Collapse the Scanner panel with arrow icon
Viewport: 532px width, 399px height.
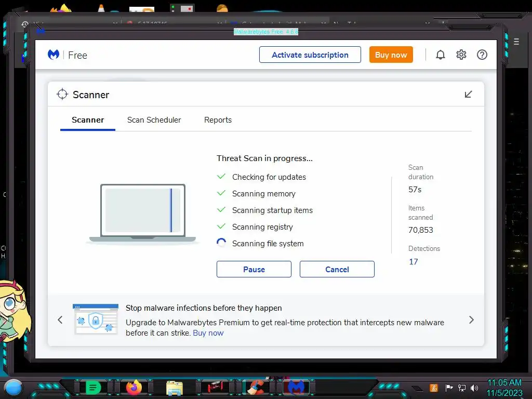pyautogui.click(x=468, y=95)
